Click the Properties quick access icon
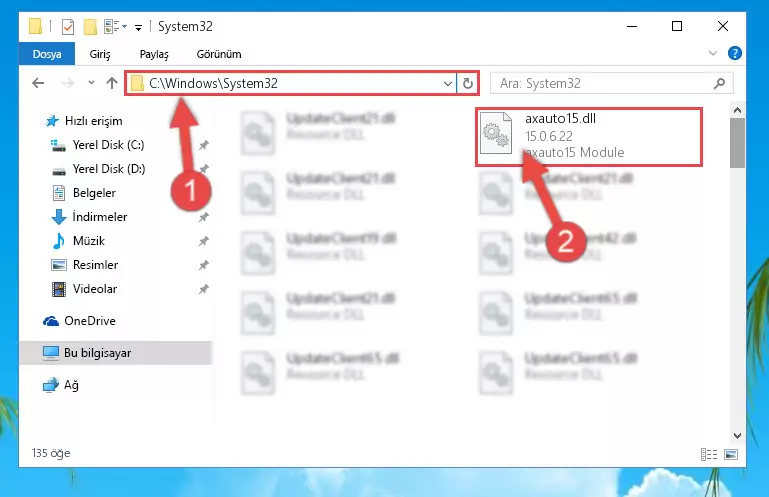 click(68, 26)
